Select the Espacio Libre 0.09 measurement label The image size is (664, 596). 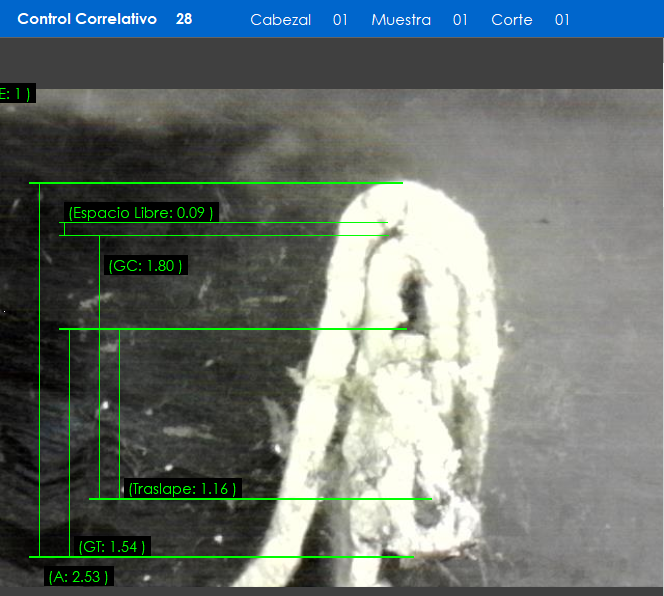pyautogui.click(x=141, y=213)
